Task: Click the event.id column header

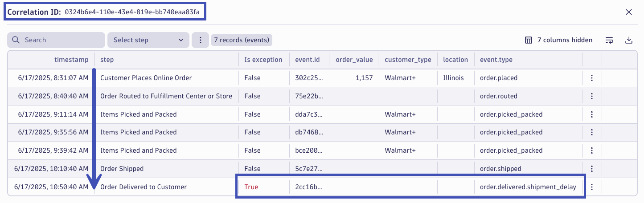Action: tap(307, 59)
